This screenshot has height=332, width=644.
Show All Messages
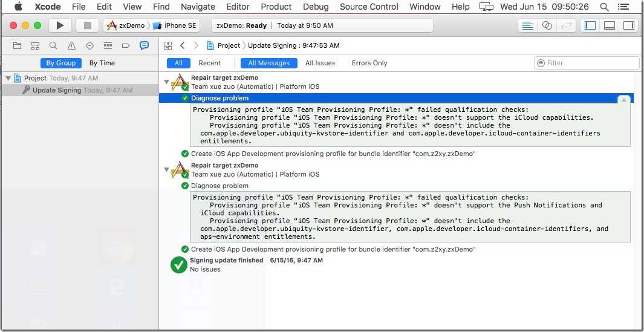pyautogui.click(x=268, y=63)
